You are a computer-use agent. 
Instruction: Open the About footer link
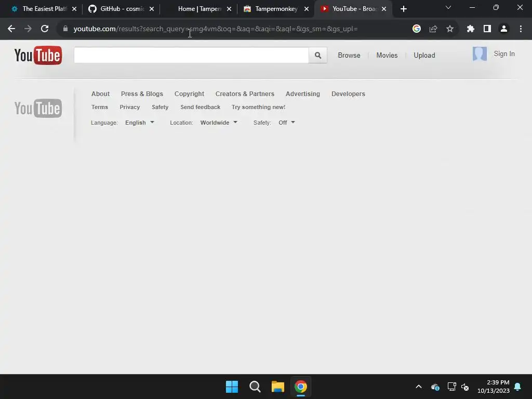(100, 94)
